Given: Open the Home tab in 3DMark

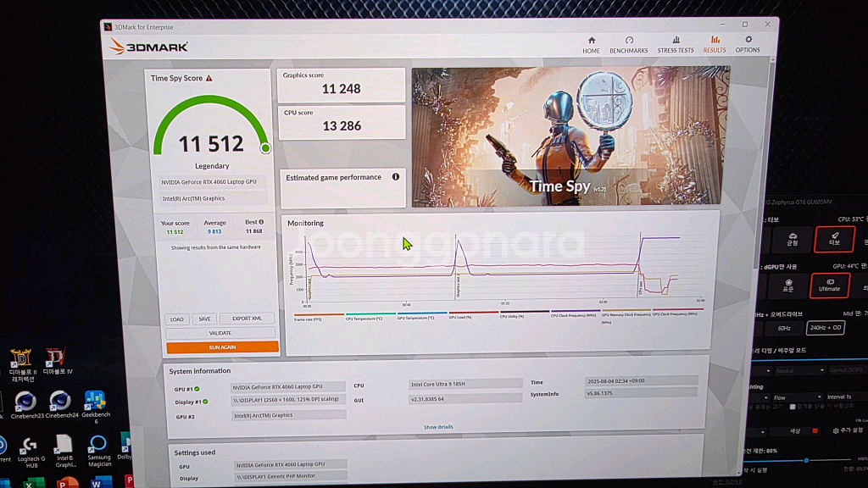Looking at the screenshot, I should pos(591,44).
